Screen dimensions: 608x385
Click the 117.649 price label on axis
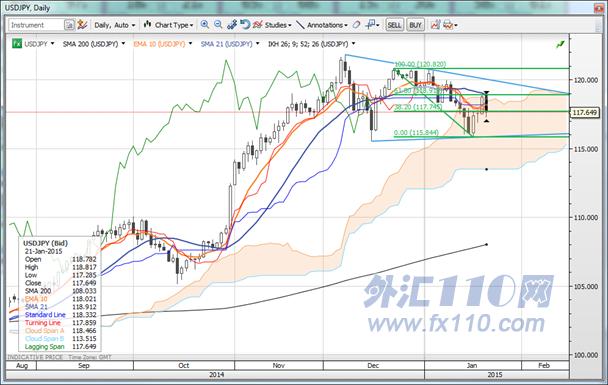pyautogui.click(x=584, y=112)
